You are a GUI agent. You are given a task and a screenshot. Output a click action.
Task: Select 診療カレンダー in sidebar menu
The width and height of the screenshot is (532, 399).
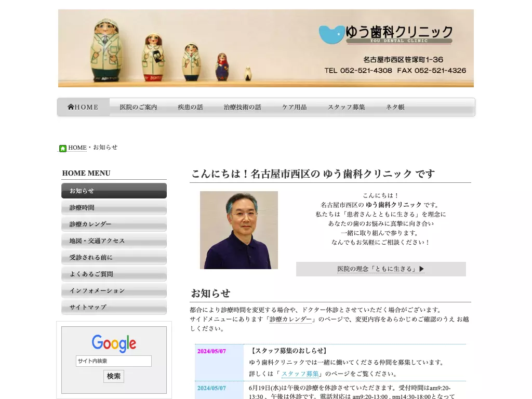(114, 224)
